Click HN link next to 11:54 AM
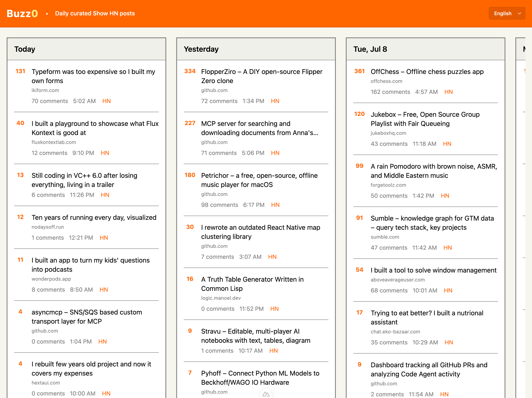 [x=444, y=394]
